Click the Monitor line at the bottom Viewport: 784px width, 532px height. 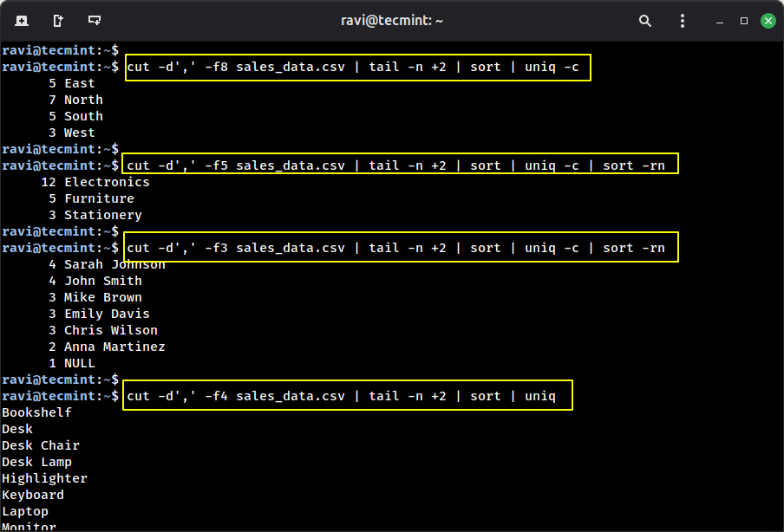point(29,527)
